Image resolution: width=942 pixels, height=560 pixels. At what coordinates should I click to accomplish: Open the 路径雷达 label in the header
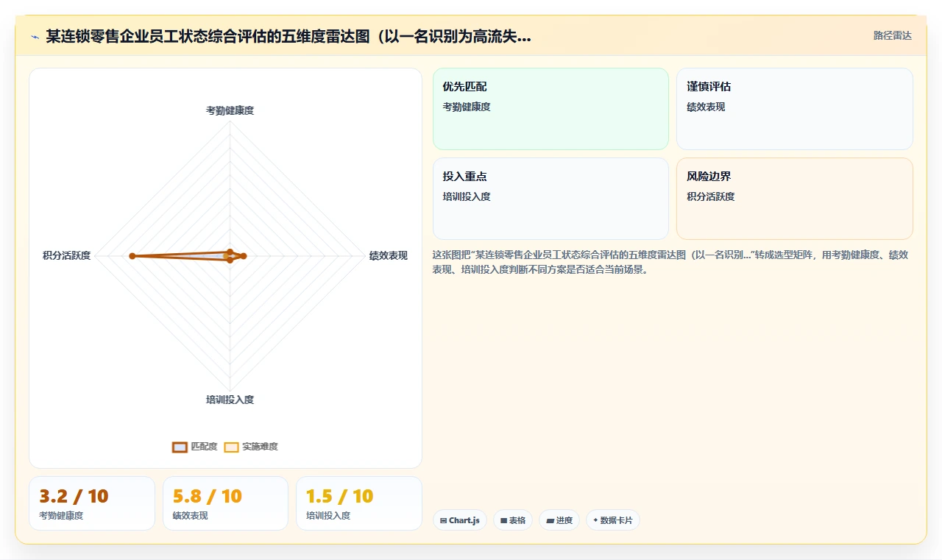(892, 35)
